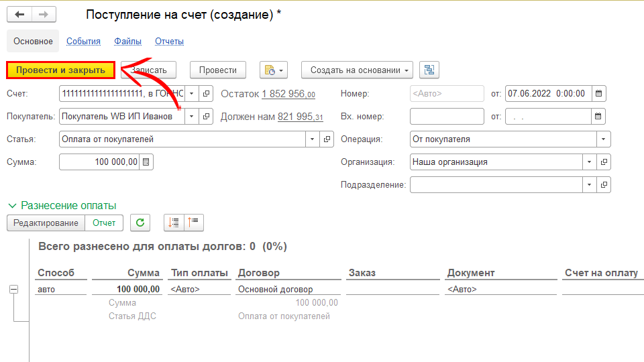Screen dimensions: 644x362
Task: Click the Остаток 1 852 956 link
Action: [288, 94]
